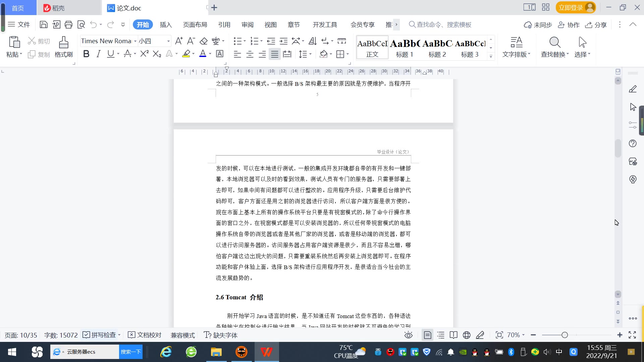
Task: Click the character border A icon
Action: pyautogui.click(x=220, y=54)
